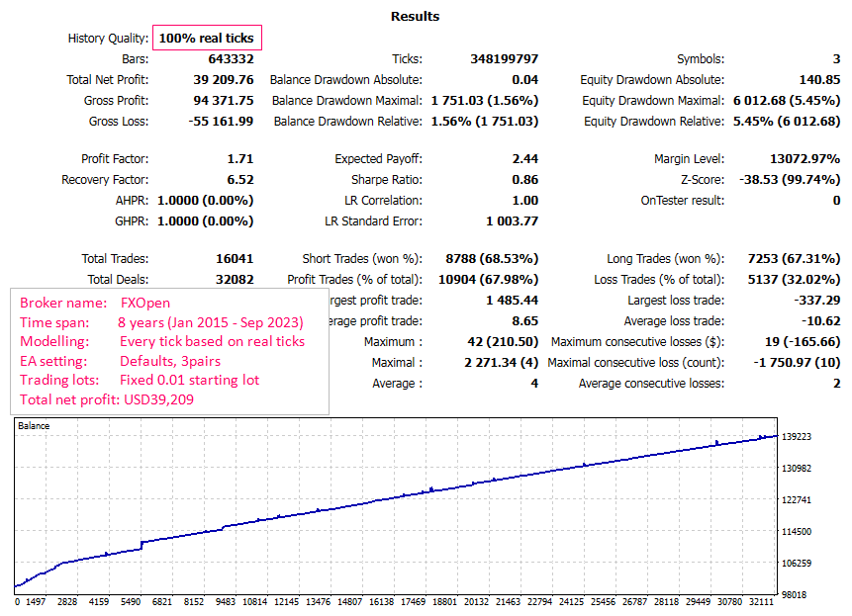Select Largest loss trade value -337.29
Image resolution: width=852 pixels, height=616 pixels.
click(816, 301)
